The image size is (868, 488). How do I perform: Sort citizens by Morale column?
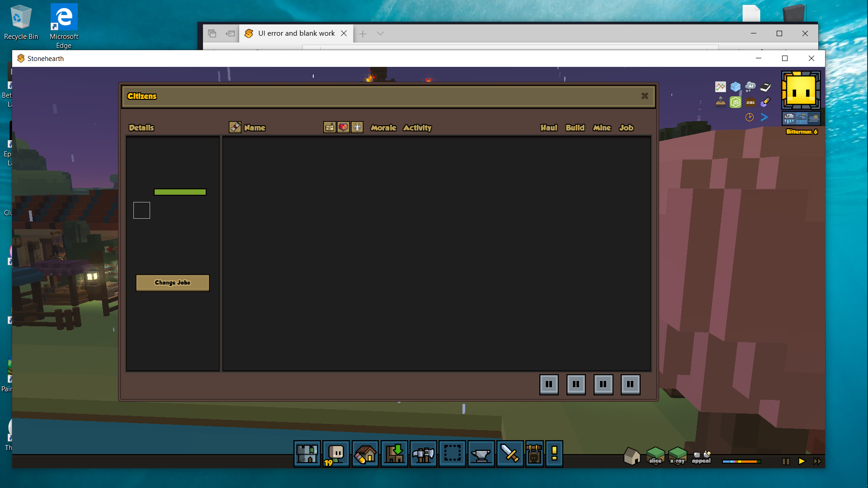[383, 128]
